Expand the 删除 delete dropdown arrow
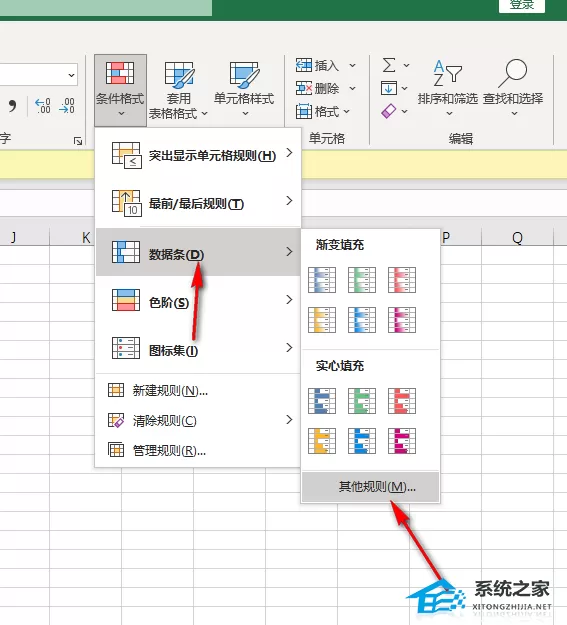The width and height of the screenshot is (567, 625). 352,88
